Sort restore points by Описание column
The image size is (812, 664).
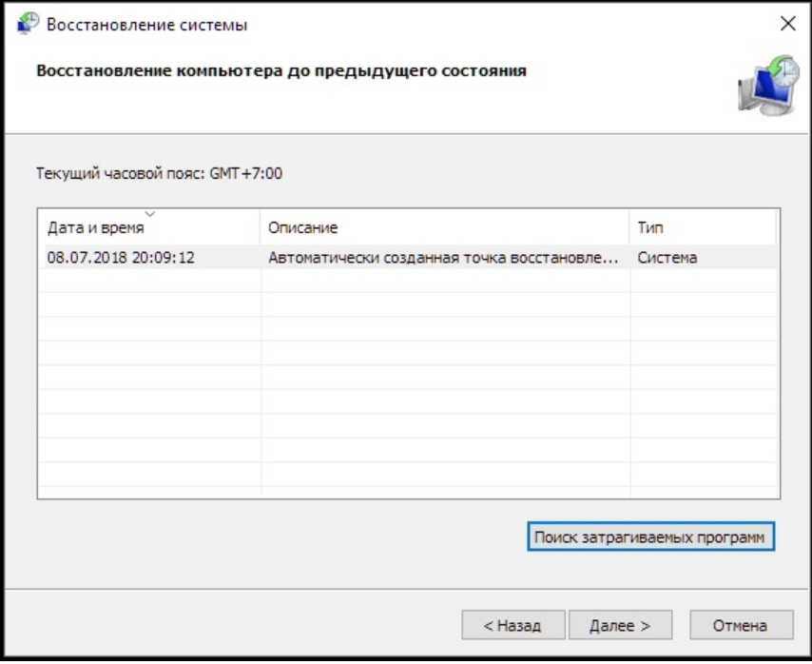click(x=302, y=228)
